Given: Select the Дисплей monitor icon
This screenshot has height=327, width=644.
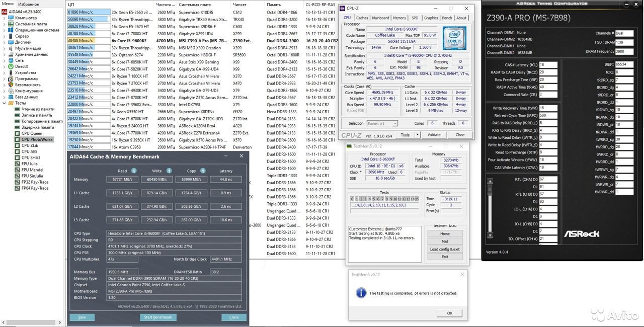Looking at the screenshot, I should [x=11, y=42].
